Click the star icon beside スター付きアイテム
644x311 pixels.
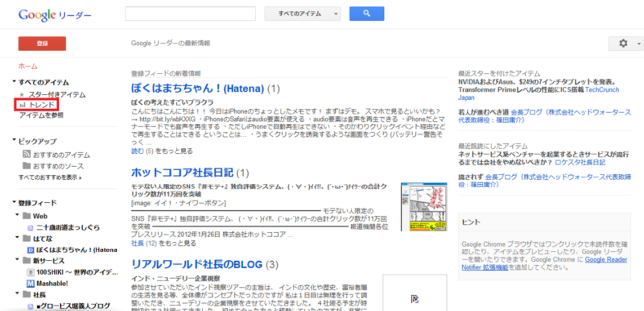point(22,94)
